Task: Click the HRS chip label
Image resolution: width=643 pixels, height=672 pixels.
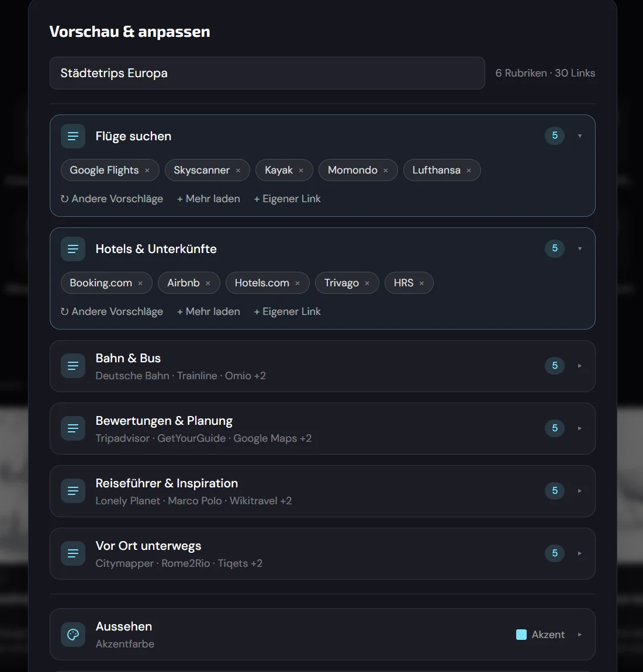Action: pyautogui.click(x=403, y=283)
